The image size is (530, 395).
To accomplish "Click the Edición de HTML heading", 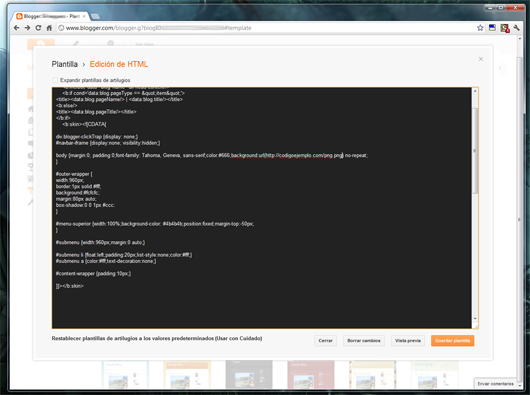I will pos(119,64).
